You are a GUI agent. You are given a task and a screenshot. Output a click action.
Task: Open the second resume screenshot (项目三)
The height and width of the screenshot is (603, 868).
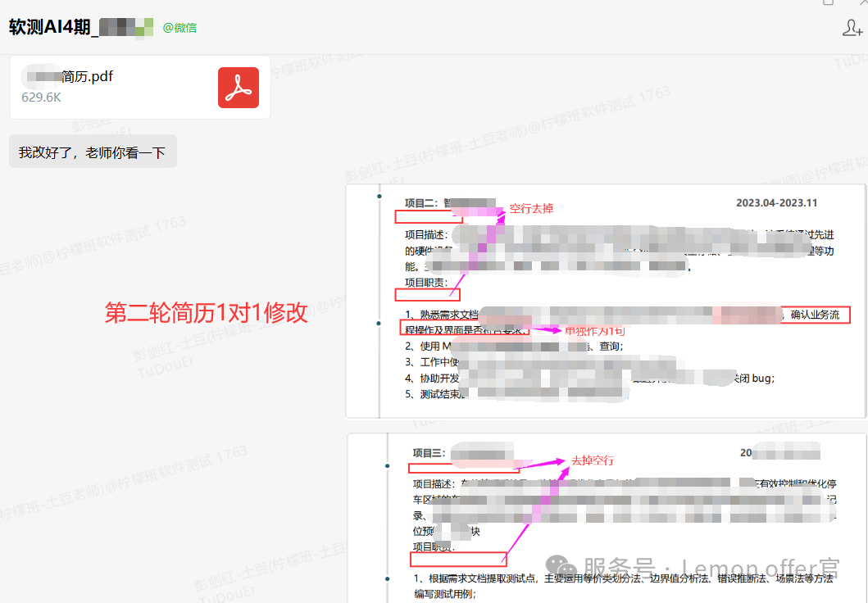[605, 518]
